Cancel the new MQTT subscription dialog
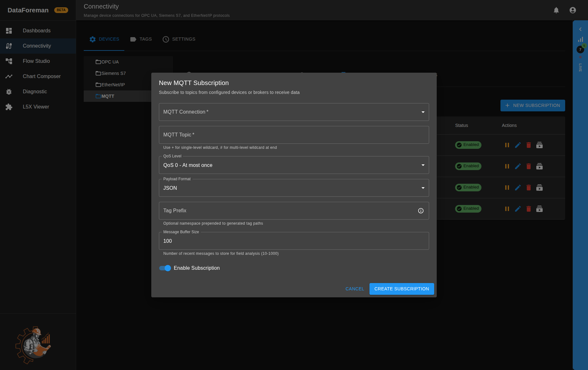 pos(355,289)
